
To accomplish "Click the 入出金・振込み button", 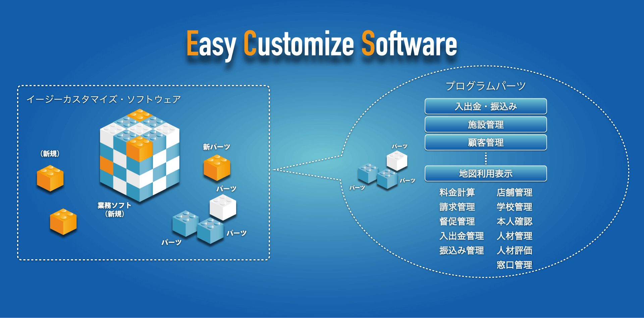I will point(486,106).
